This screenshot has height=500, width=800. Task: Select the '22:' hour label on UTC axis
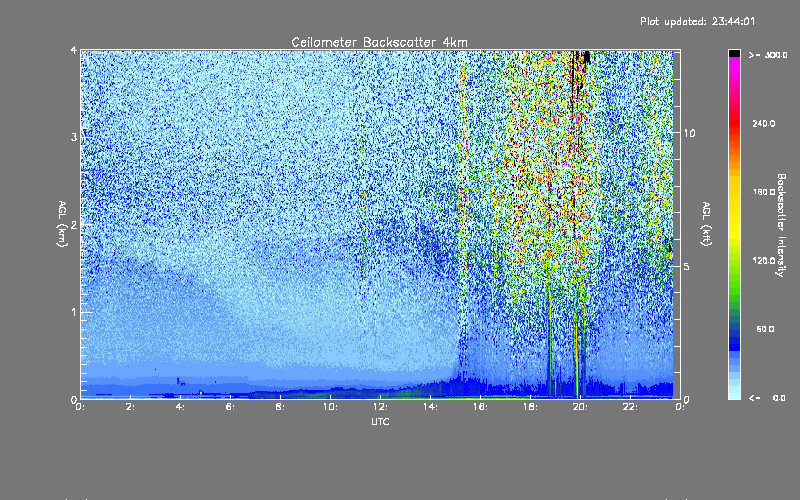coord(630,407)
